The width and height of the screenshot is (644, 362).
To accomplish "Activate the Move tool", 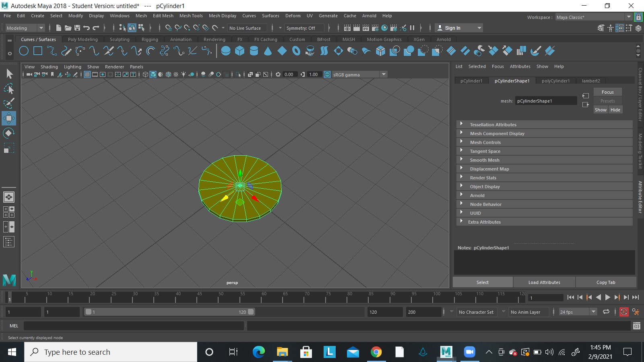I will (x=9, y=118).
